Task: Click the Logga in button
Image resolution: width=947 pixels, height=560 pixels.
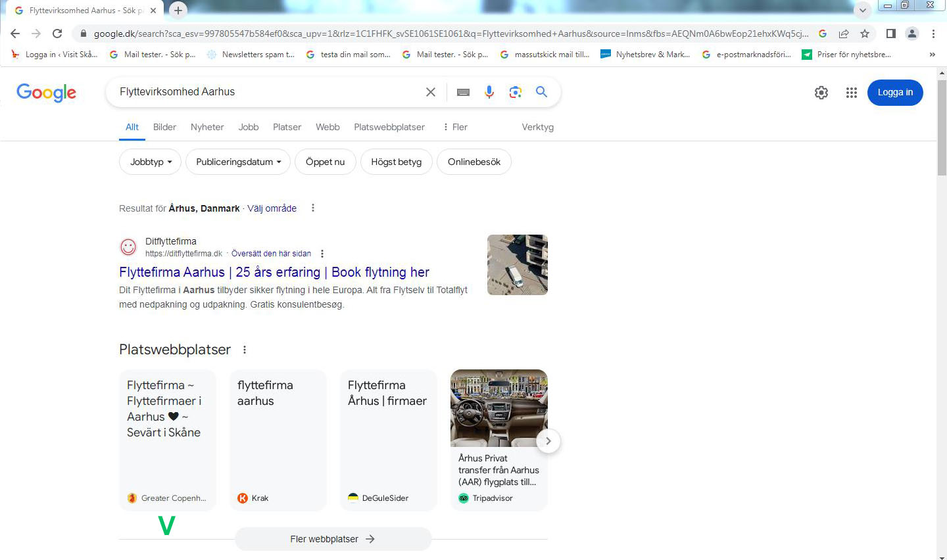Action: (895, 93)
